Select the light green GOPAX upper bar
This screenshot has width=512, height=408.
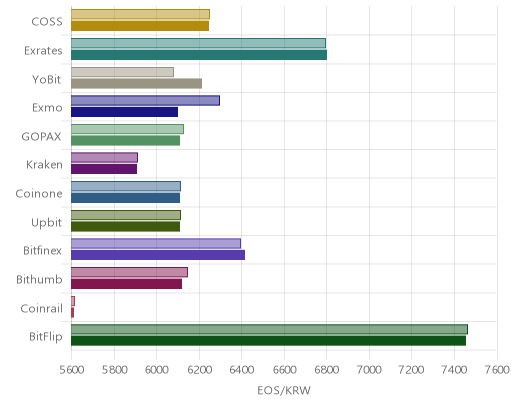pos(127,129)
